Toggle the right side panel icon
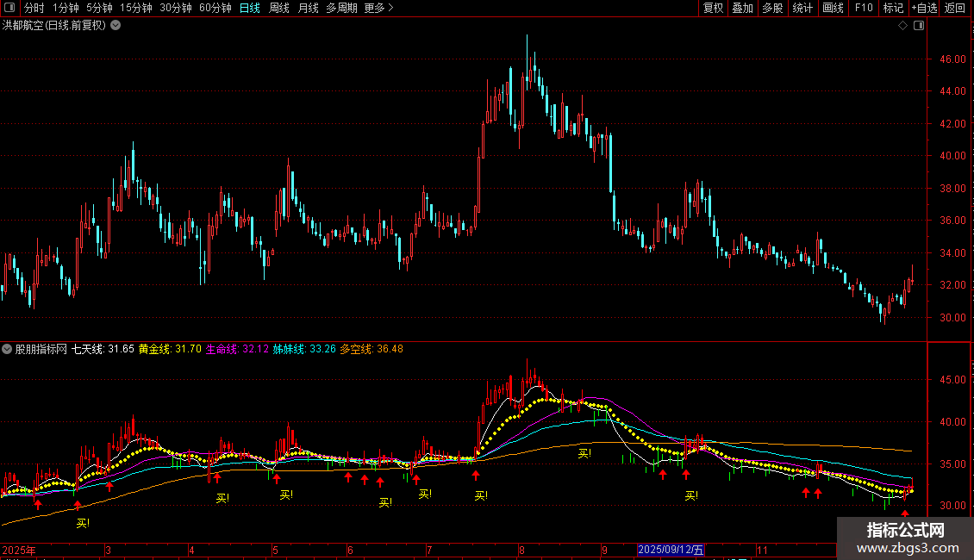The height and width of the screenshot is (560, 974). tap(917, 26)
